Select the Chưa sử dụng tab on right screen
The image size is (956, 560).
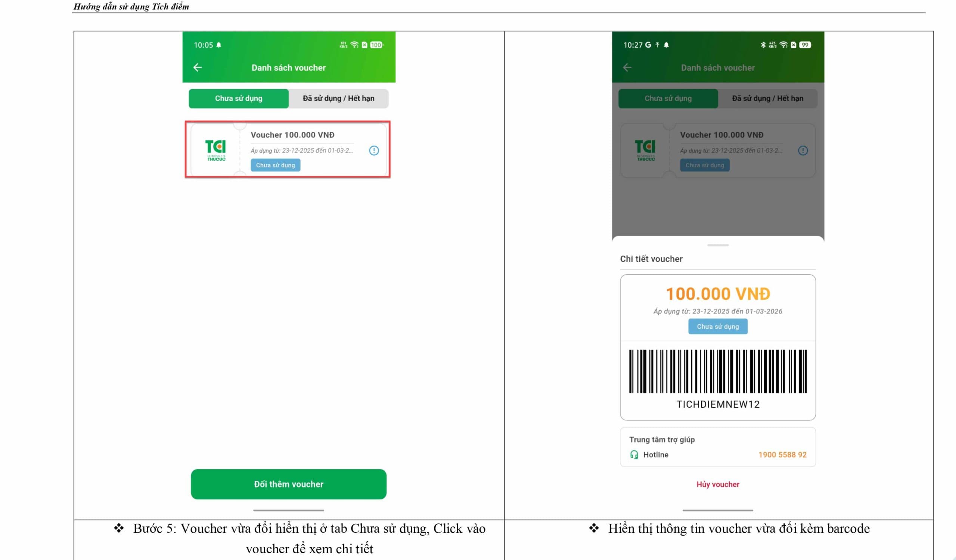click(668, 98)
